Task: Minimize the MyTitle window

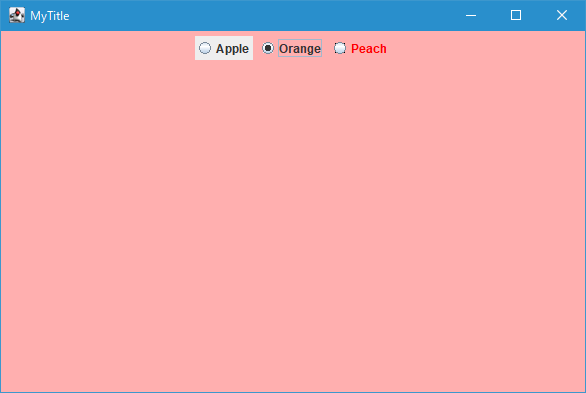Action: coord(471,15)
